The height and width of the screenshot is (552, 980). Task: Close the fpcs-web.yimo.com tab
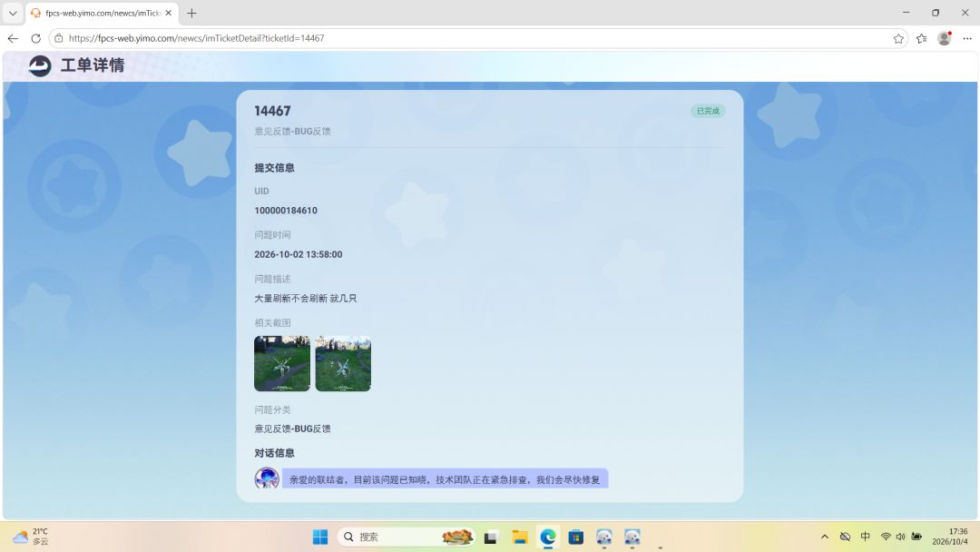[168, 13]
